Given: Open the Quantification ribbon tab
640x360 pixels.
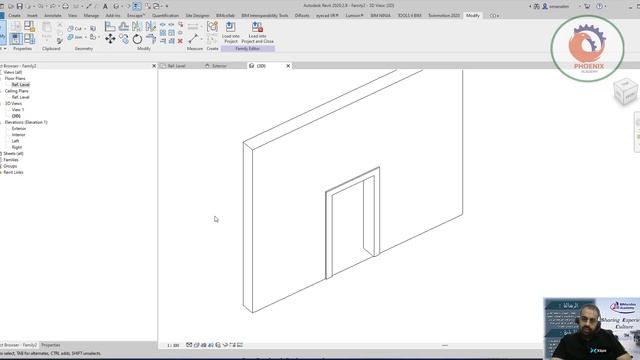Looking at the screenshot, I should 165,16.
